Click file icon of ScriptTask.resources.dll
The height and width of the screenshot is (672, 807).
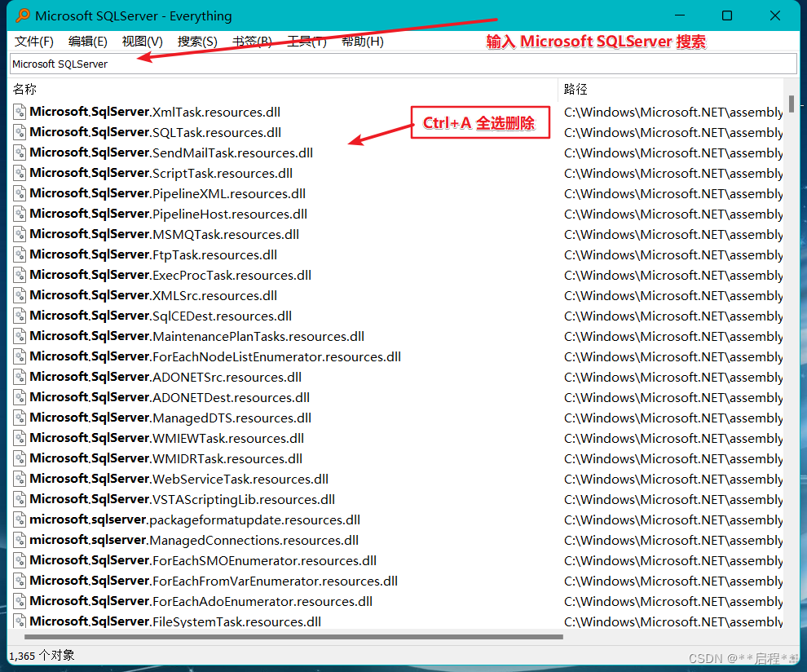[20, 173]
